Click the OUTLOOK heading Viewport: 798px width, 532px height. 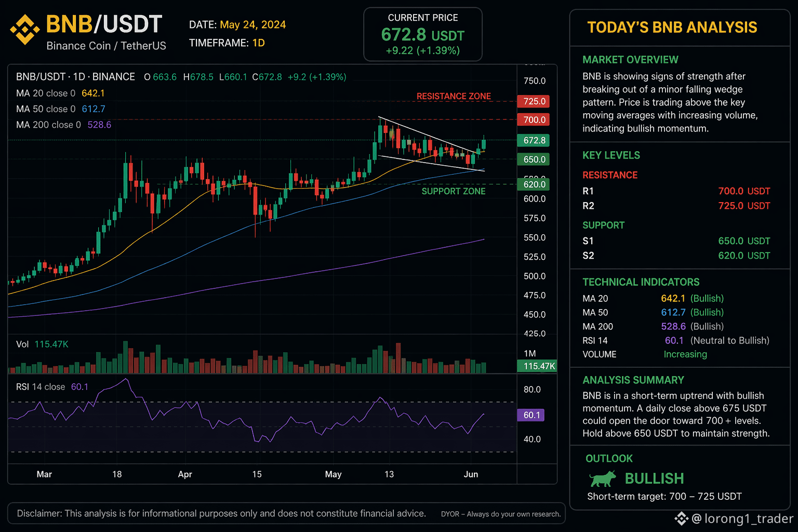click(x=609, y=459)
